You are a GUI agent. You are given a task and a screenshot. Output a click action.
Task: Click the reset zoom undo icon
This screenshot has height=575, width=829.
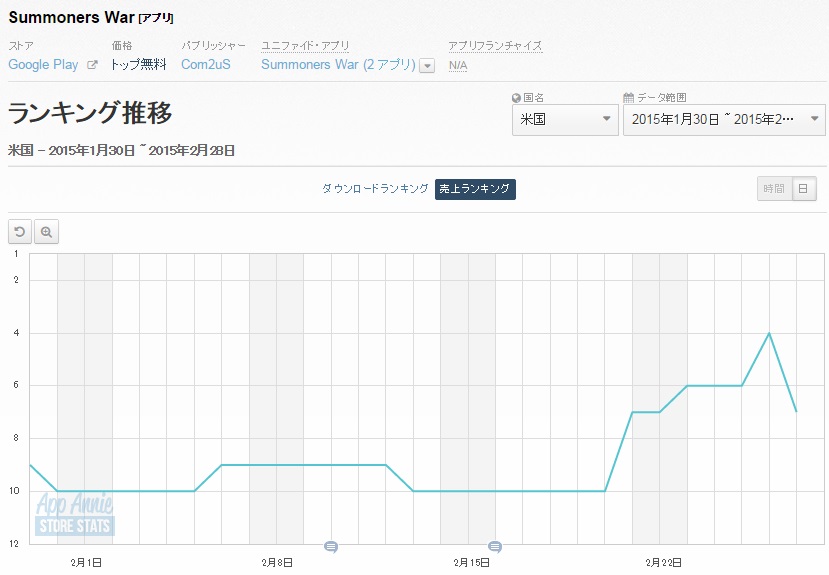pos(20,232)
